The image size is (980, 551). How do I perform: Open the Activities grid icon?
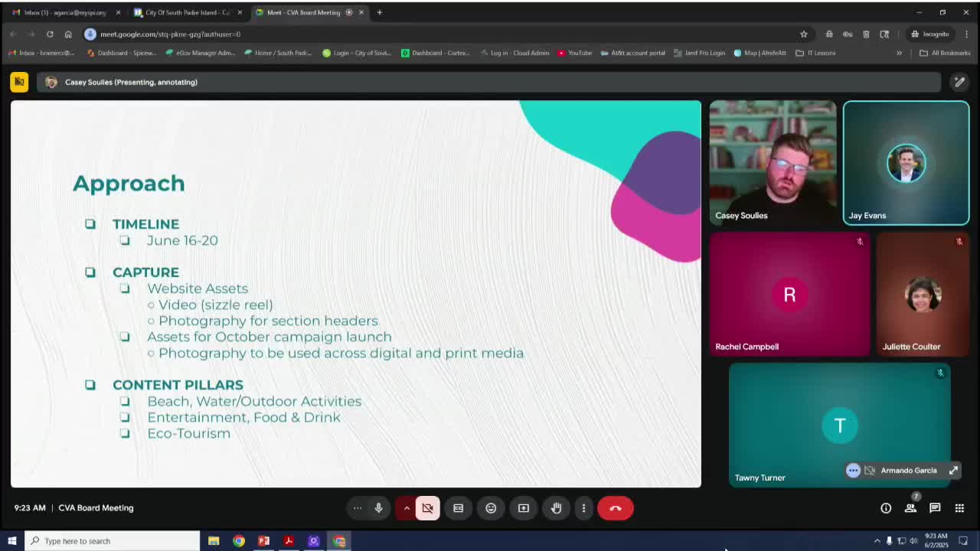[959, 508]
